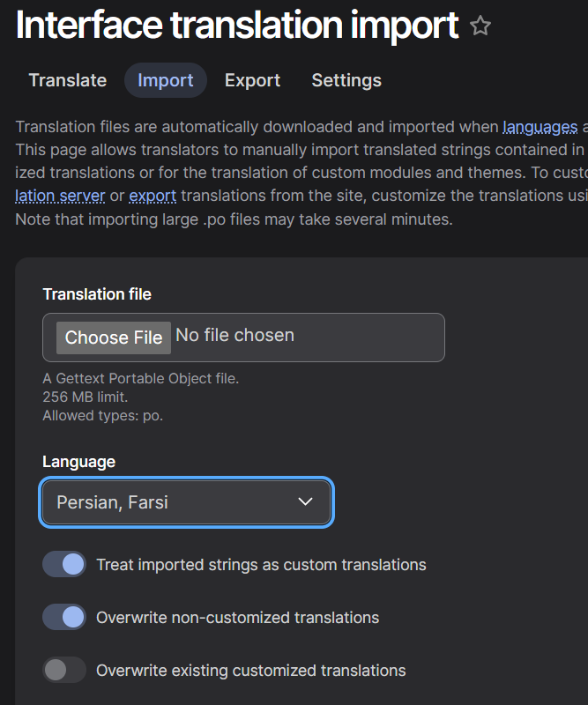Screen dimensions: 588x705
Task: Expand the language list chevron arrow
Action: point(306,501)
